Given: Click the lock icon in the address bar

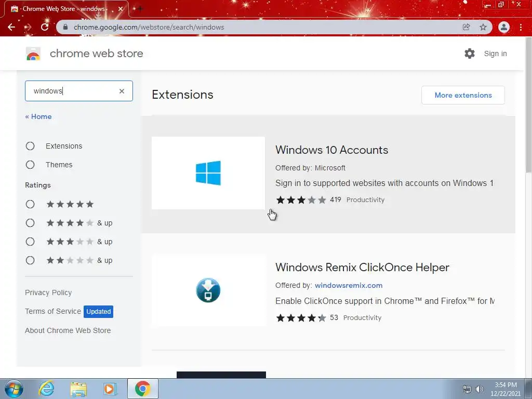Looking at the screenshot, I should [65, 27].
